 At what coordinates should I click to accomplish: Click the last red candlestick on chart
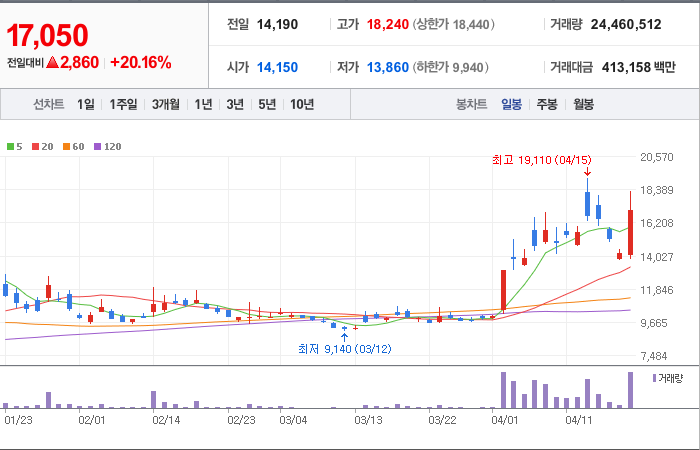point(630,232)
